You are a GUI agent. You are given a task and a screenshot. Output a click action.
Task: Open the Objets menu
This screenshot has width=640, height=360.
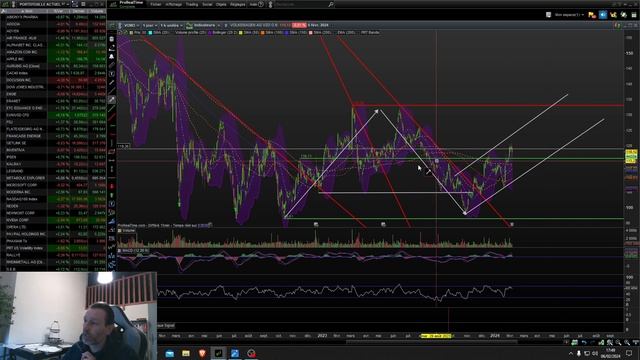(221, 4)
